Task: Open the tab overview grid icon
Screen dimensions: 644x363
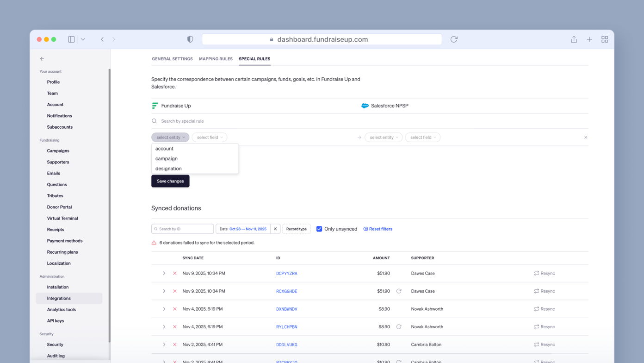Action: (604, 39)
